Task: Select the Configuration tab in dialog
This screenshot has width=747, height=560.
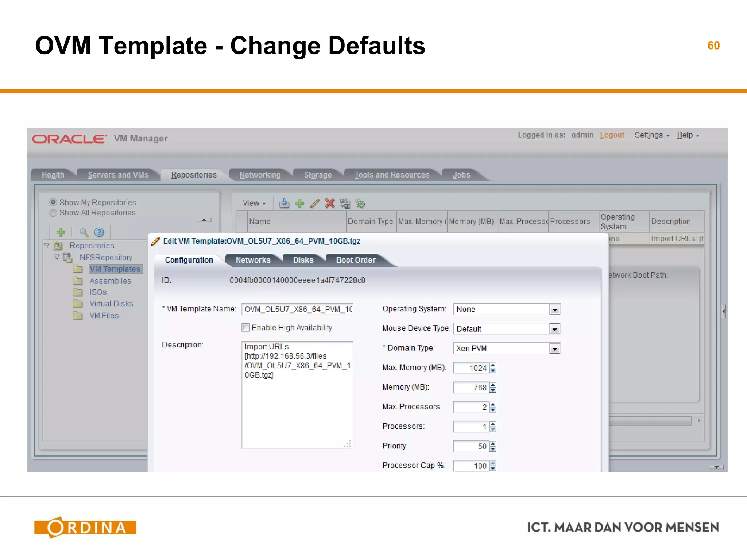Action: (x=189, y=260)
